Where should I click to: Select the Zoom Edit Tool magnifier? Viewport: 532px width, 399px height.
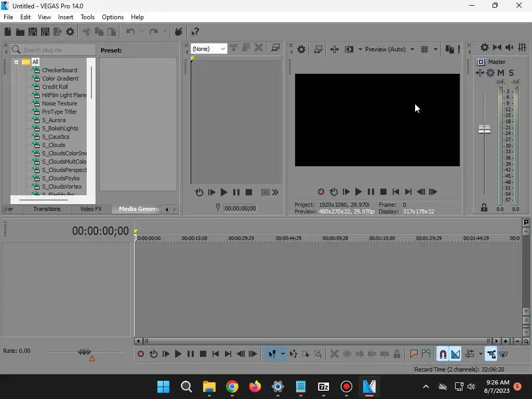[318, 354]
